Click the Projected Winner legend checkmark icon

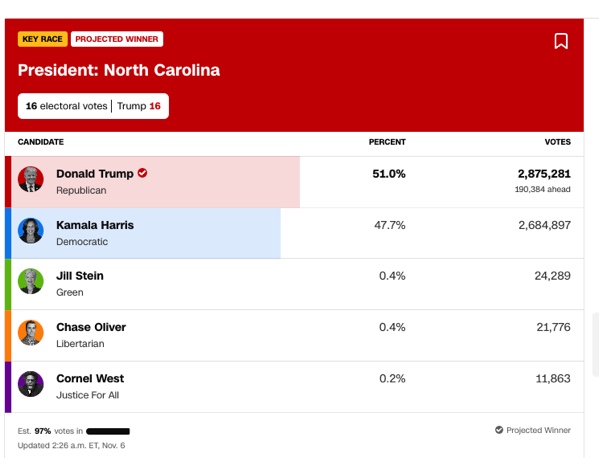[x=499, y=430]
